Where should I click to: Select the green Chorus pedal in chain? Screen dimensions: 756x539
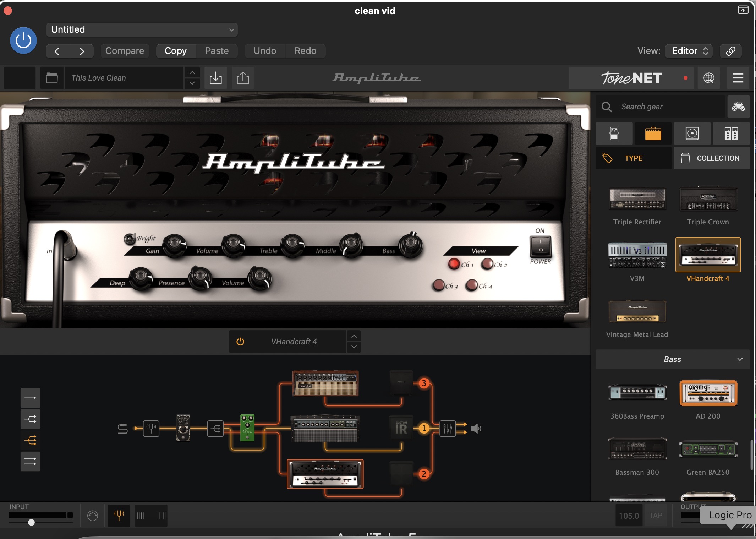coord(247,428)
